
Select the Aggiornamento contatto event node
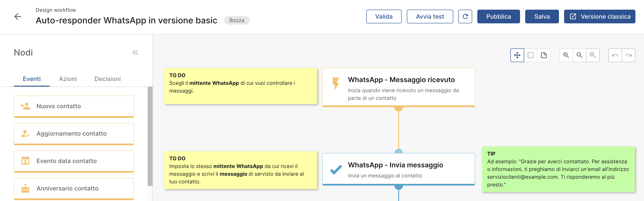click(74, 134)
